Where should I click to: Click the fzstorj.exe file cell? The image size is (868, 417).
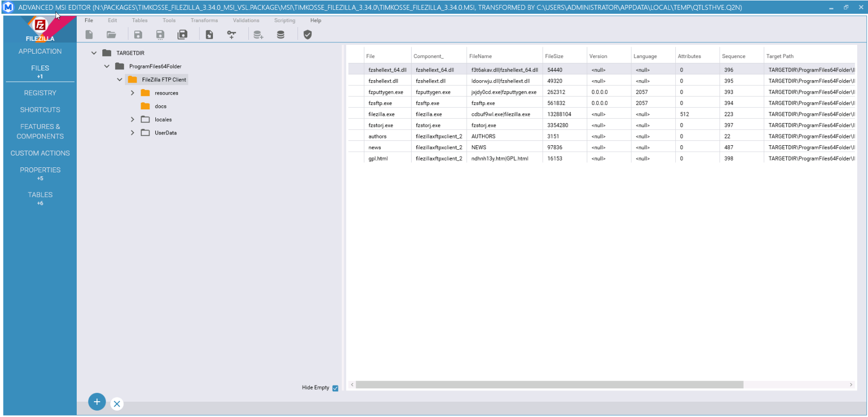coord(388,126)
